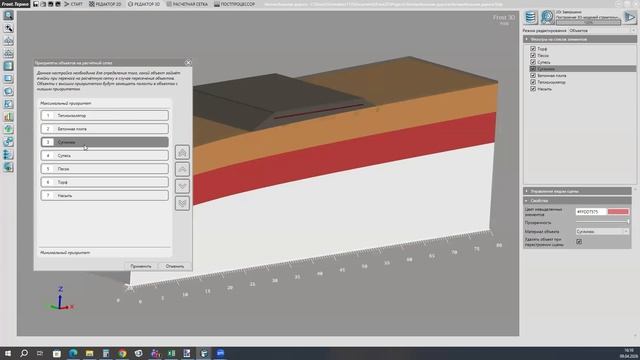The height and width of the screenshot is (360, 640).
Task: Open the object material dropdown
Action: pos(602,231)
